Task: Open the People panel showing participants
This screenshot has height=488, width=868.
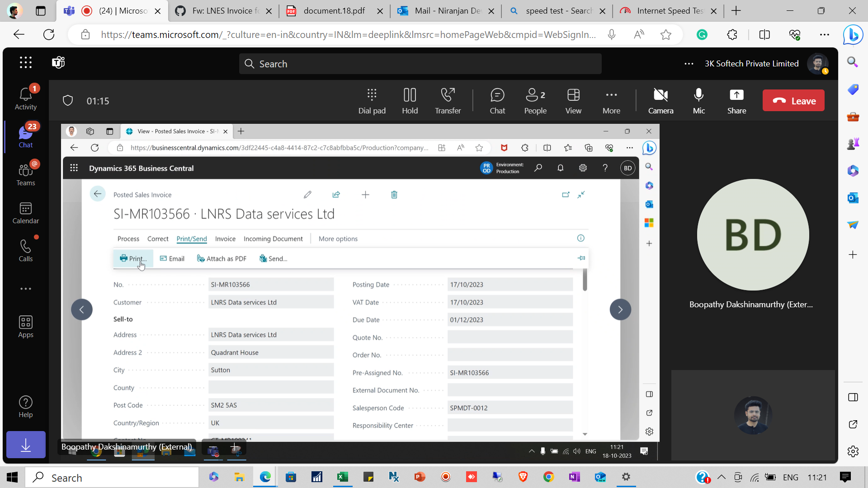Action: click(535, 100)
